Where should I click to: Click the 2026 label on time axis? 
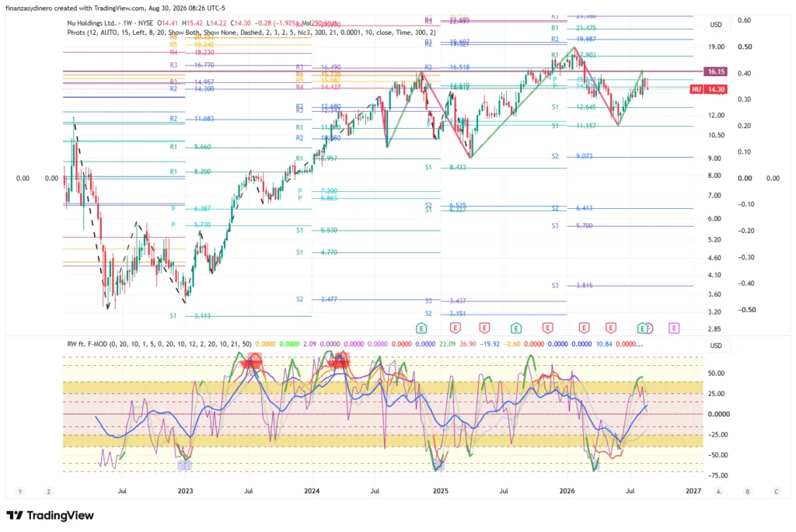[567, 491]
